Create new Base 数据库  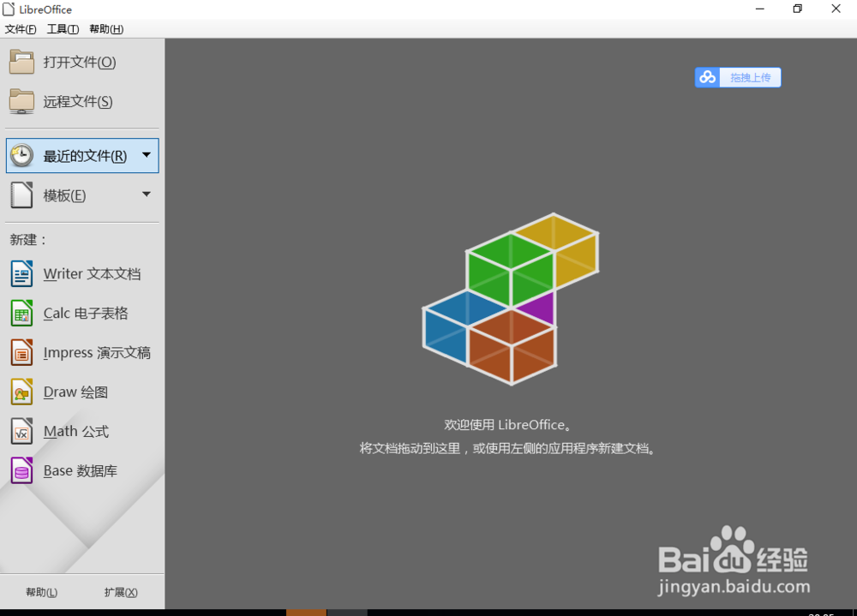tap(81, 470)
